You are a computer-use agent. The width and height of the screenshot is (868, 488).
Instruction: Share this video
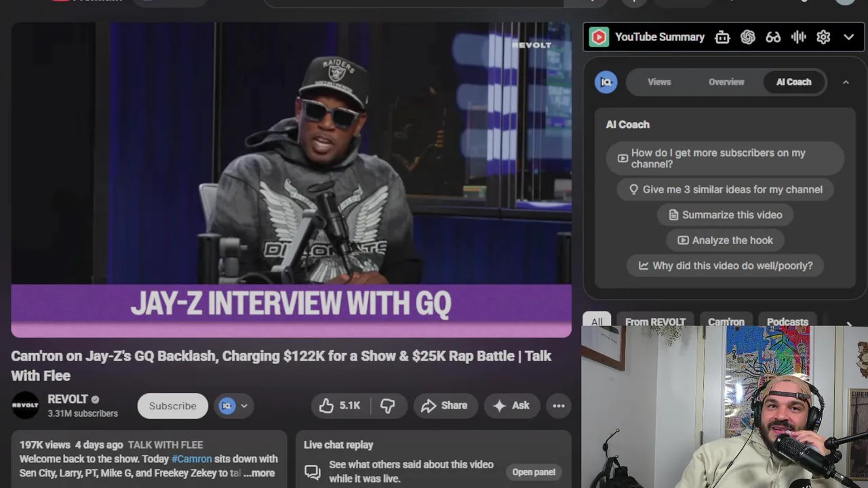click(x=445, y=405)
